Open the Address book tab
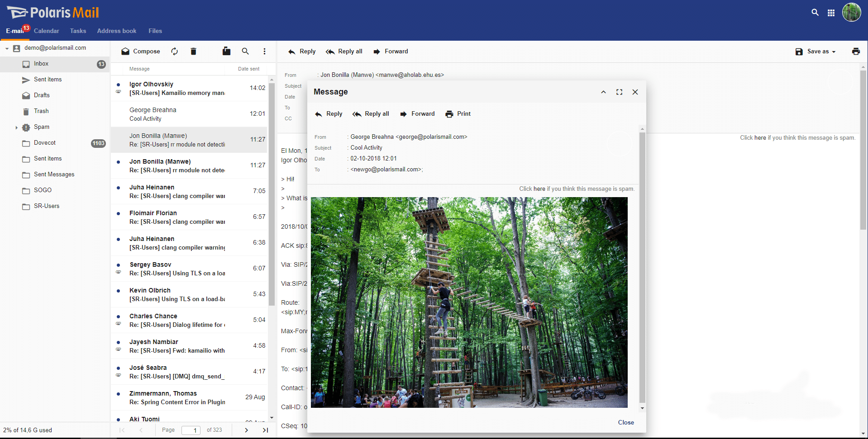Screen dimensions: 868x439 pos(116,31)
